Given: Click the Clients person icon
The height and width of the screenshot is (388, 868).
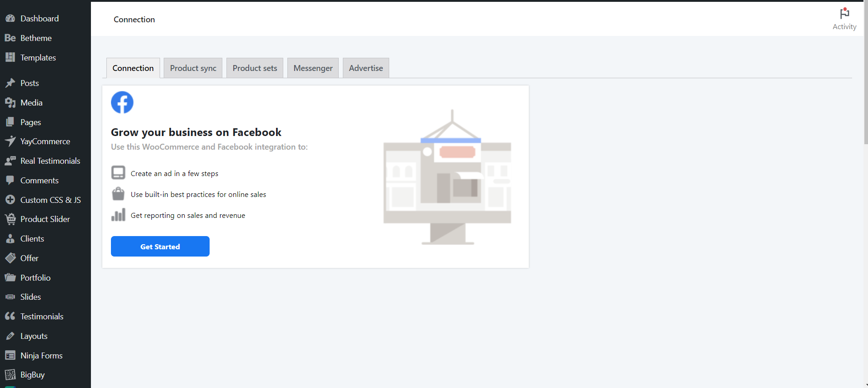Looking at the screenshot, I should click(x=10, y=239).
